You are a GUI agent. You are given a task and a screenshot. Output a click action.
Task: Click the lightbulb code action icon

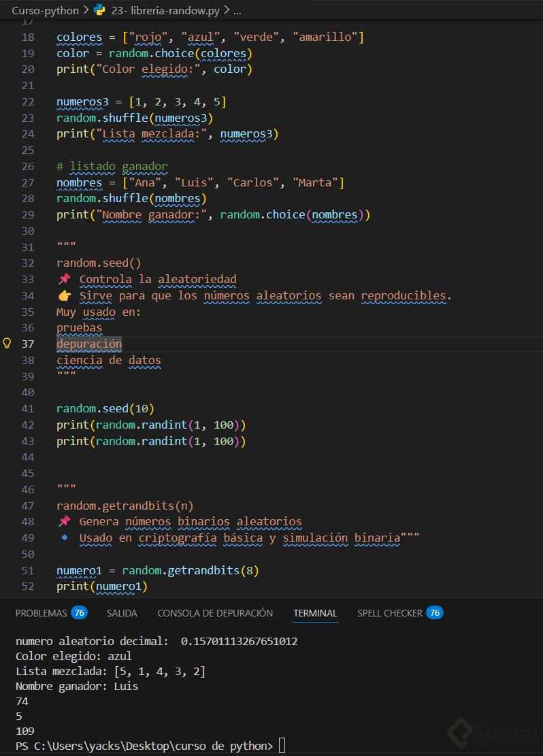(x=8, y=344)
